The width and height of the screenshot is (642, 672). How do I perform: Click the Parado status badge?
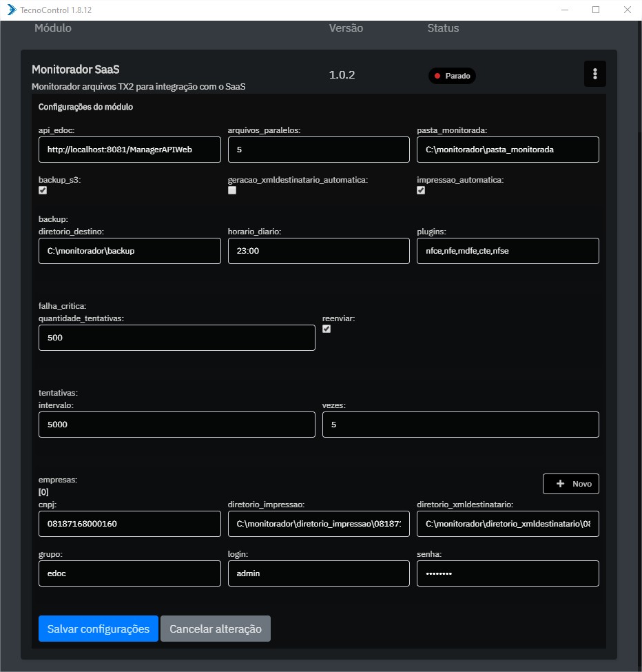tap(453, 76)
